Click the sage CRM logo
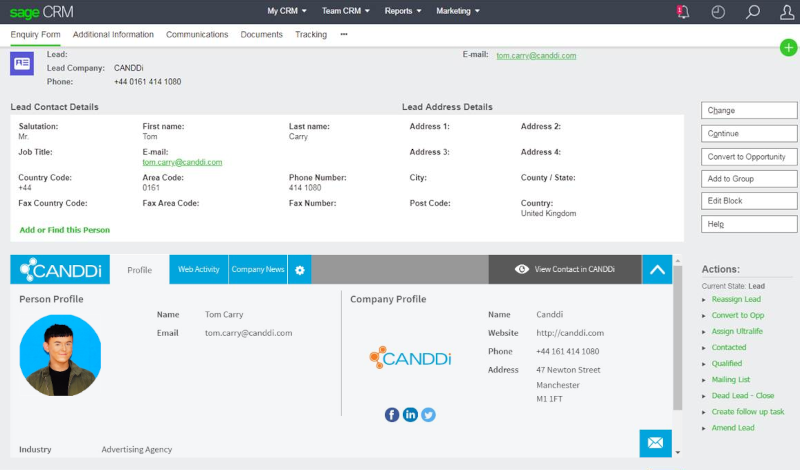This screenshot has height=470, width=800. pyautogui.click(x=41, y=12)
